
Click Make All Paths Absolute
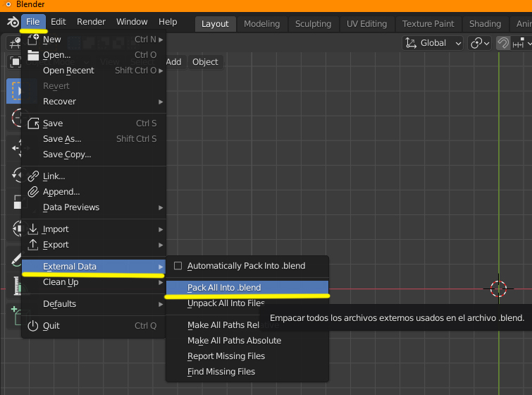tap(234, 341)
